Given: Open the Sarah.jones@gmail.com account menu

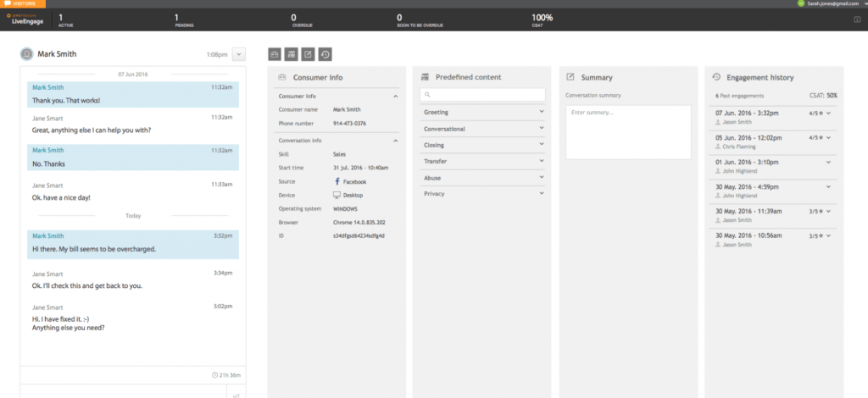Looking at the screenshot, I should [x=832, y=3].
